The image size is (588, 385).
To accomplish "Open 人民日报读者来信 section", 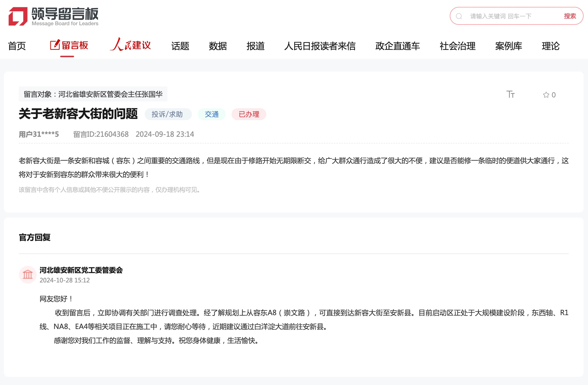I will (320, 46).
